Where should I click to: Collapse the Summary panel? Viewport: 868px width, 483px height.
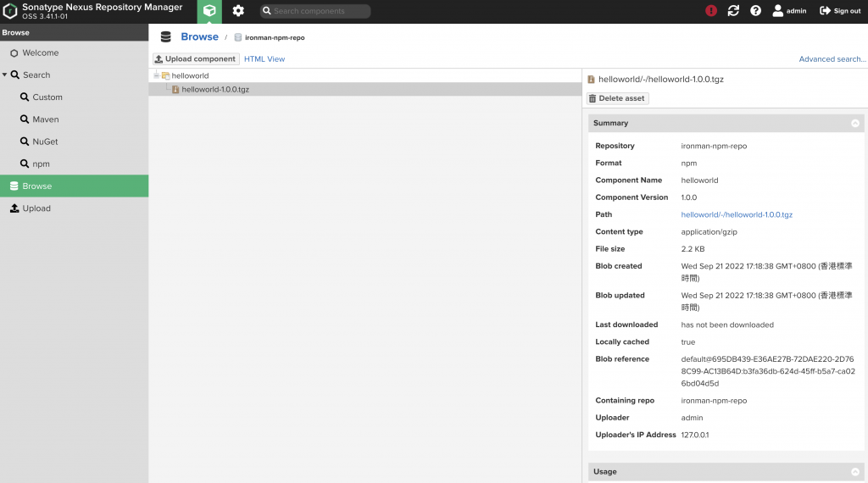tap(855, 123)
